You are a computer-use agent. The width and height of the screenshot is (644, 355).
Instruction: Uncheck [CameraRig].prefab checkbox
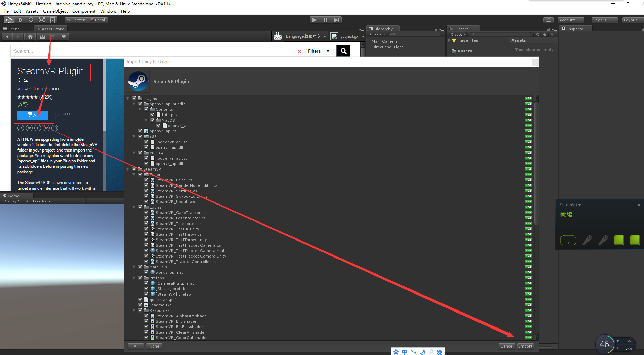[146, 283]
